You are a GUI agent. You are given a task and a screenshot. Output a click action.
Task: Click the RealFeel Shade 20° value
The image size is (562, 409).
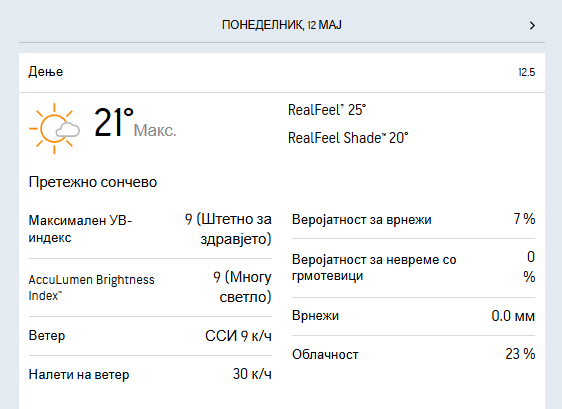(x=348, y=138)
